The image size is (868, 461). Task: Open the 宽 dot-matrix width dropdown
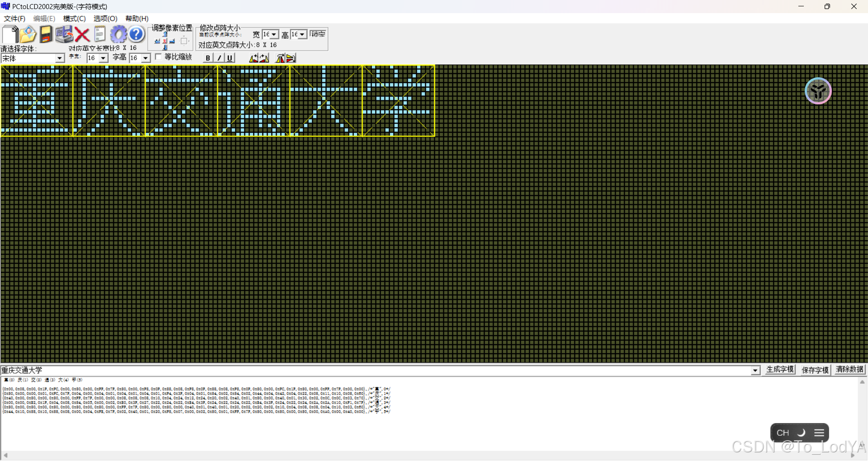[x=274, y=34]
